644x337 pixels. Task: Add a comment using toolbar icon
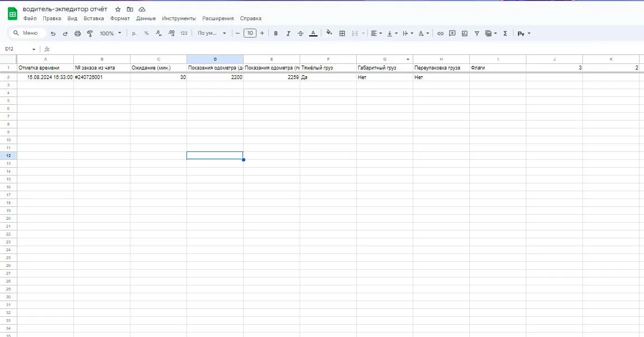point(452,34)
